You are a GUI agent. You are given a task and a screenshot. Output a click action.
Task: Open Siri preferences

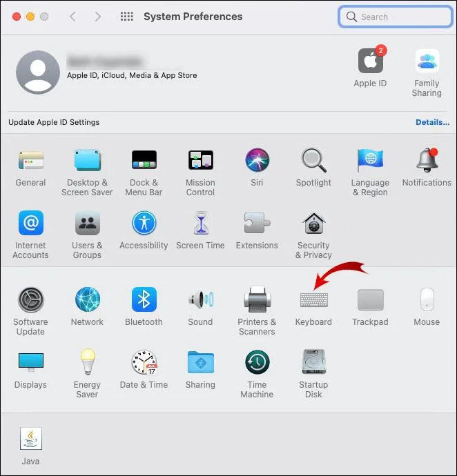[257, 160]
